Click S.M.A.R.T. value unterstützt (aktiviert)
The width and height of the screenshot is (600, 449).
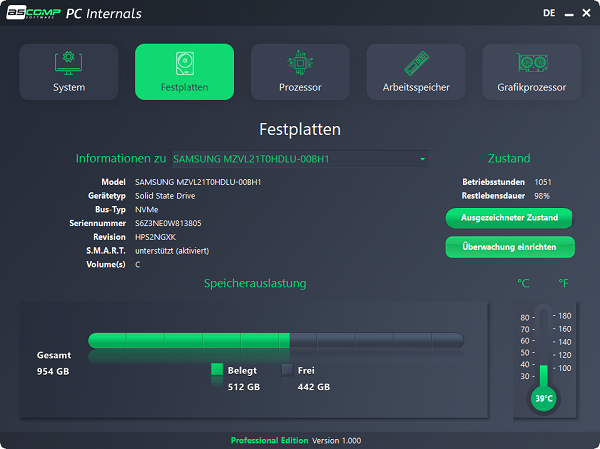[172, 251]
